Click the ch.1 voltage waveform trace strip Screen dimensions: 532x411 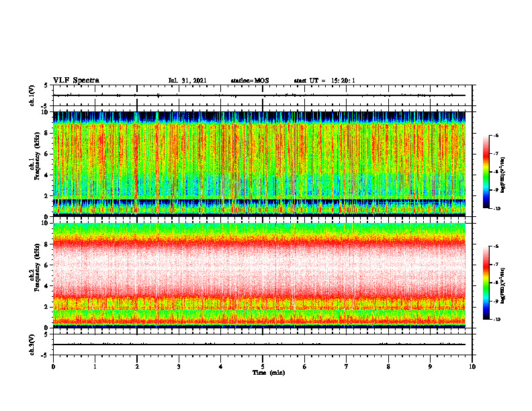point(259,95)
